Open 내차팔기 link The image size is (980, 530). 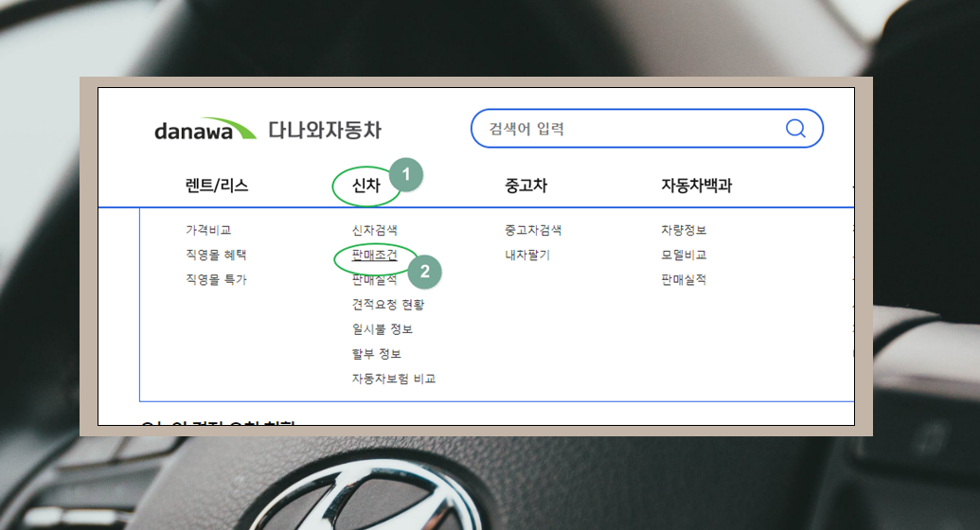[527, 255]
